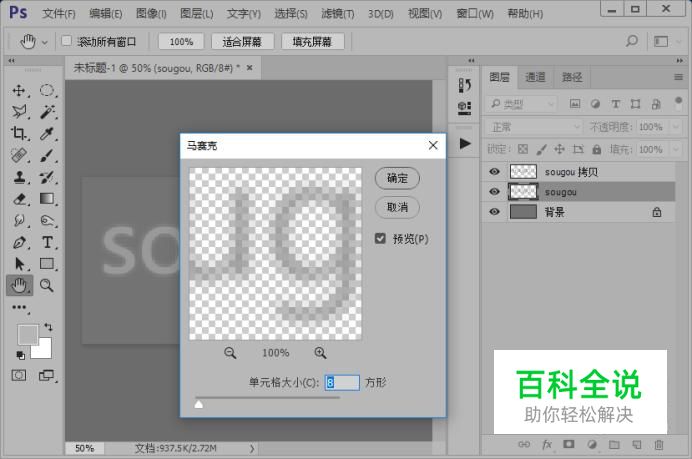
Task: Toggle Scroll All Windows checkbox
Action: point(66,41)
